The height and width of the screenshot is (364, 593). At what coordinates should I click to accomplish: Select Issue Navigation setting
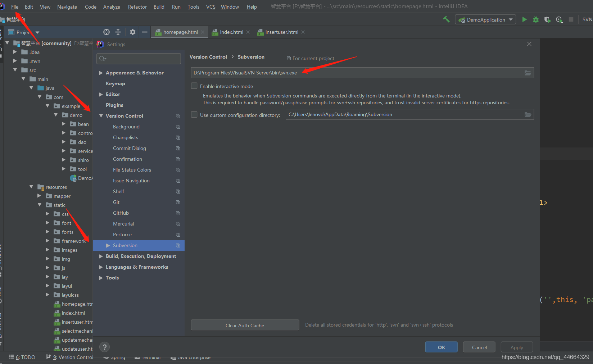131,181
